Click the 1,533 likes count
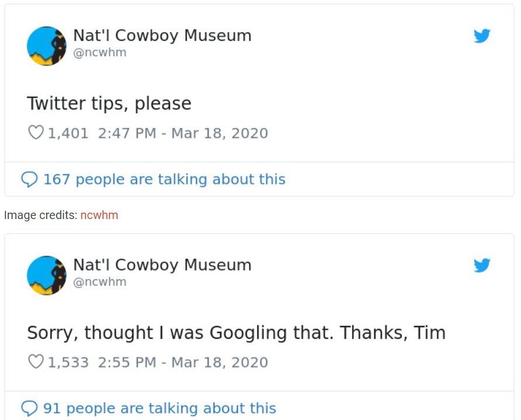 click(x=68, y=362)
